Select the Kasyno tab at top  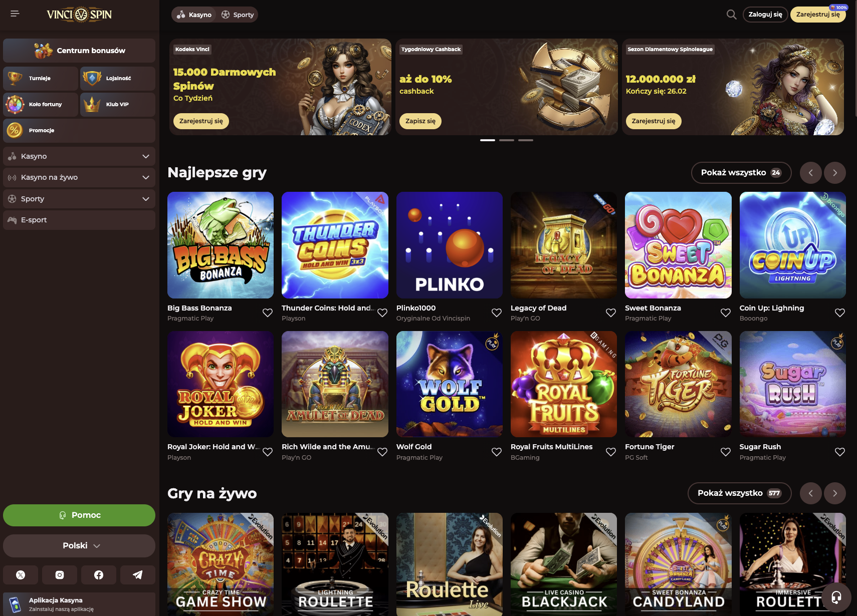[x=194, y=15]
